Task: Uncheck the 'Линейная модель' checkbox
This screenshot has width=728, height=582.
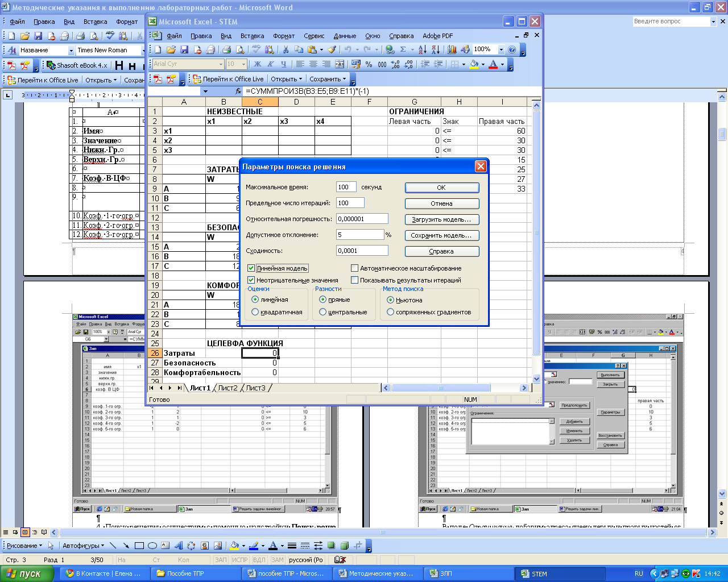Action: click(251, 268)
